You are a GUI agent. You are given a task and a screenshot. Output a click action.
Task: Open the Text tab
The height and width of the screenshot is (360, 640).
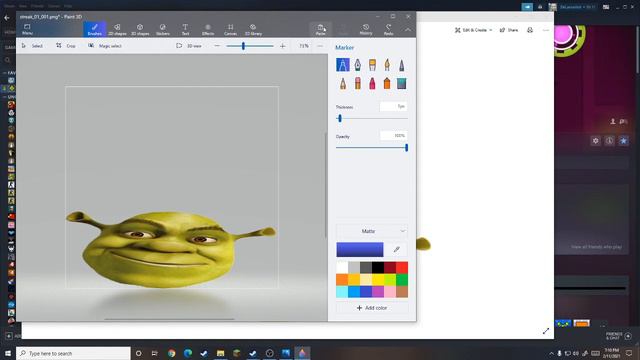(x=185, y=29)
